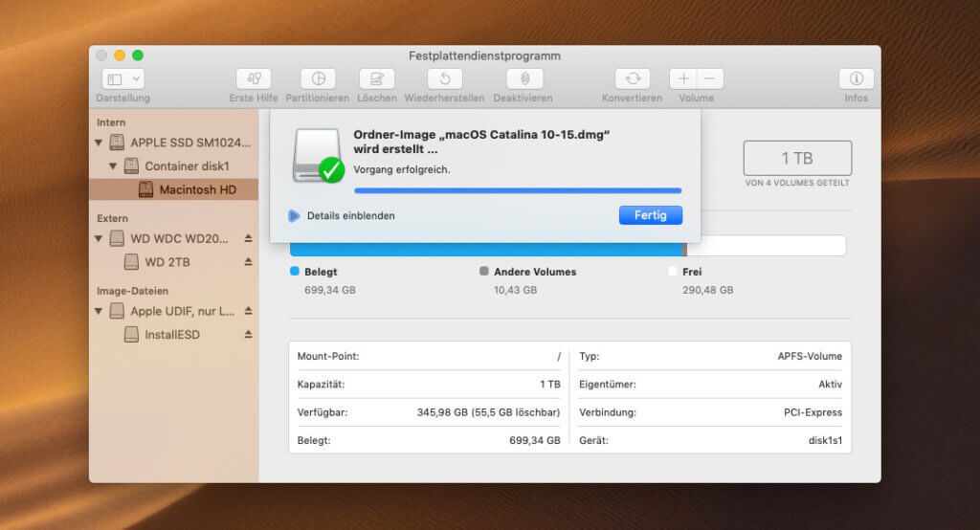Click the 290,48 GB free value

[x=708, y=290]
